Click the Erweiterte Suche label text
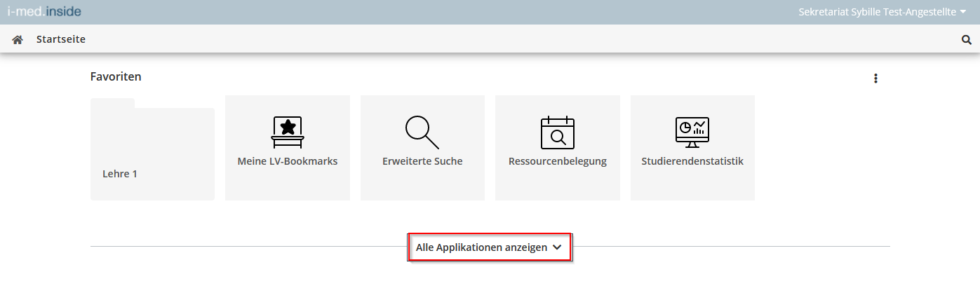This screenshot has height=300, width=980. point(422,161)
